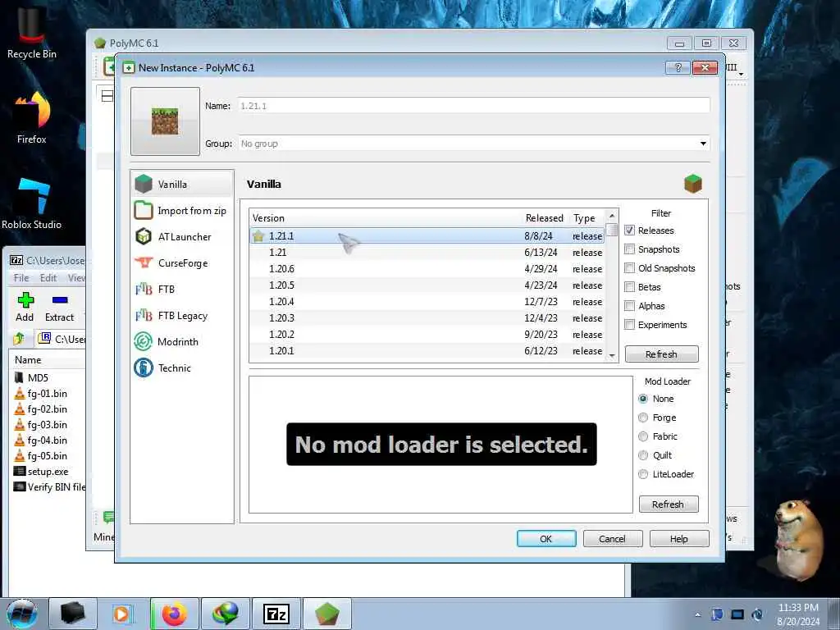Click the Name column header in 7-Zip
Viewport: 840px width, 630px height.
pos(48,360)
